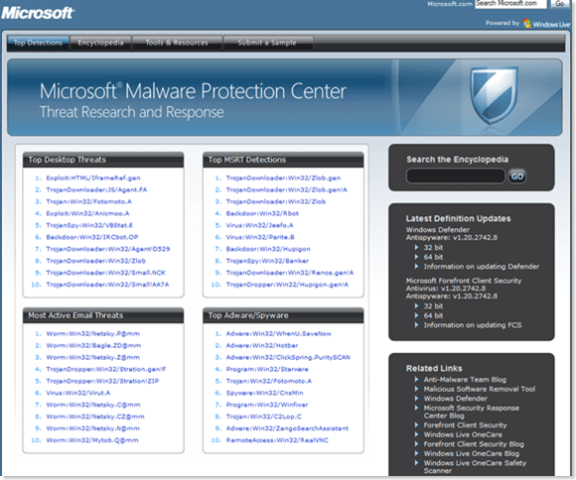The width and height of the screenshot is (576, 480).
Task: Open Trojan:Win32/C2Lop.C link
Action: tap(264, 416)
